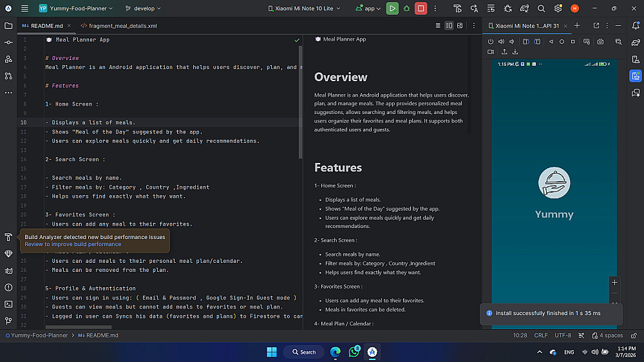Switch to editor and preview split view
644x362 pixels.
click(x=449, y=26)
